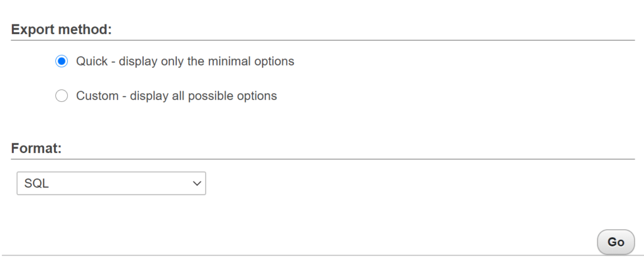This screenshot has width=644, height=270.
Task: Click the empty circle next to Custom
Action: (x=62, y=96)
